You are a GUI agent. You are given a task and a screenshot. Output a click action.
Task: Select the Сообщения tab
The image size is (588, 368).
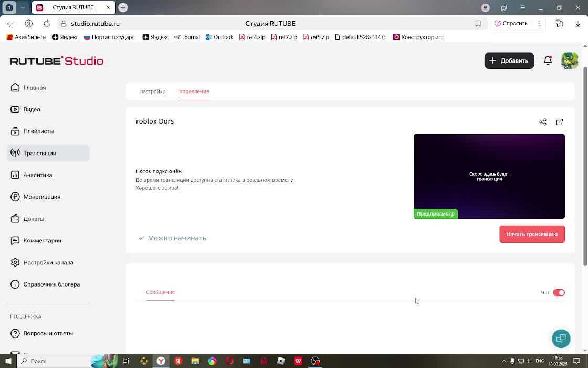coord(160,292)
